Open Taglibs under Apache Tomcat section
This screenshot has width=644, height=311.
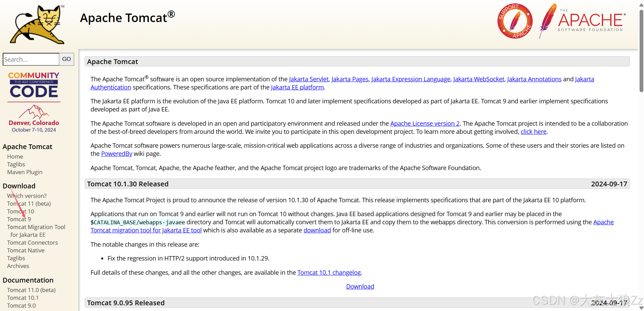(16, 164)
